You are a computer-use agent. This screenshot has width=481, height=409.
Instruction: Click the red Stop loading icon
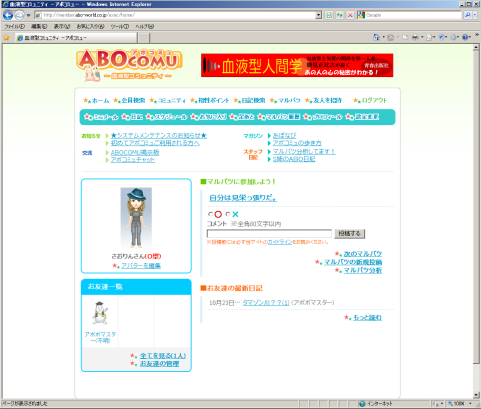click(350, 15)
